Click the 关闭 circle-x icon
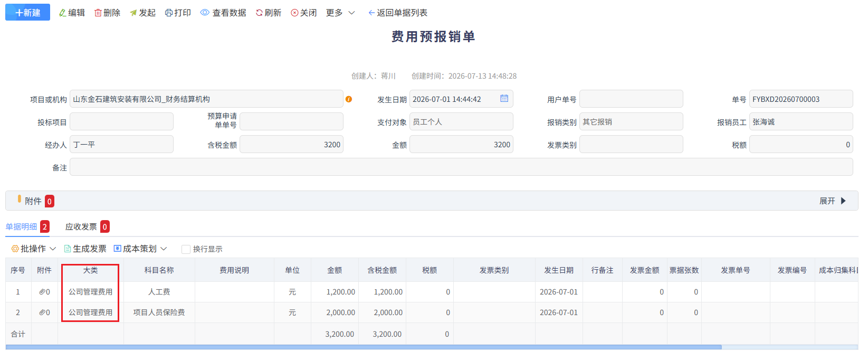 [294, 13]
